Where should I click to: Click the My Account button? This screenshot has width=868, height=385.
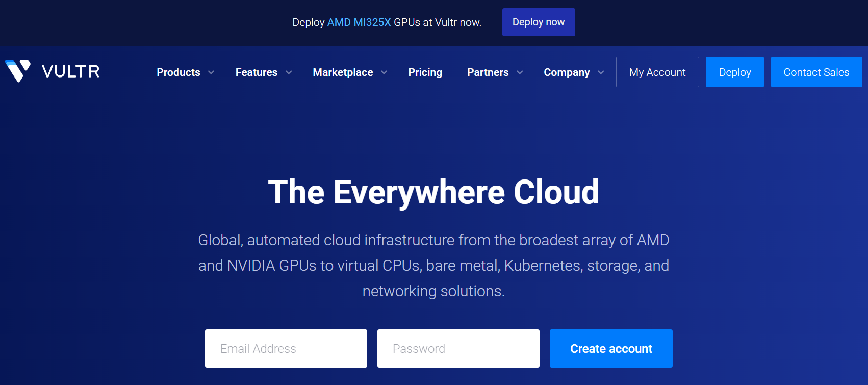pos(657,72)
